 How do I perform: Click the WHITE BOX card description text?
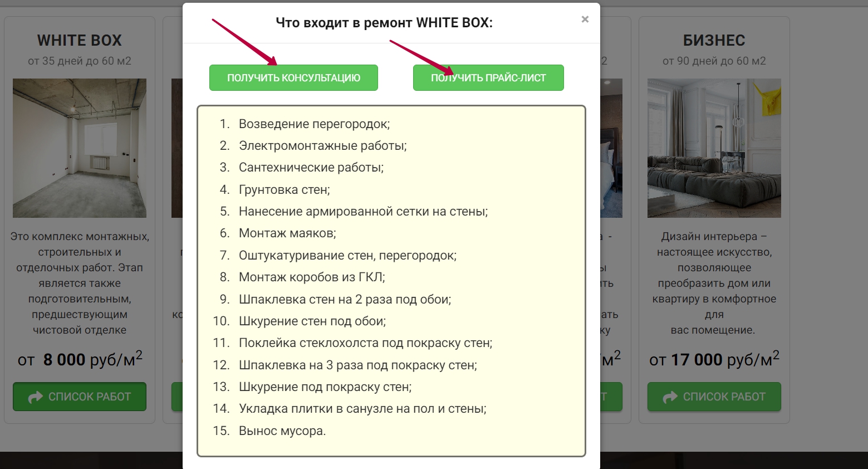[80, 284]
